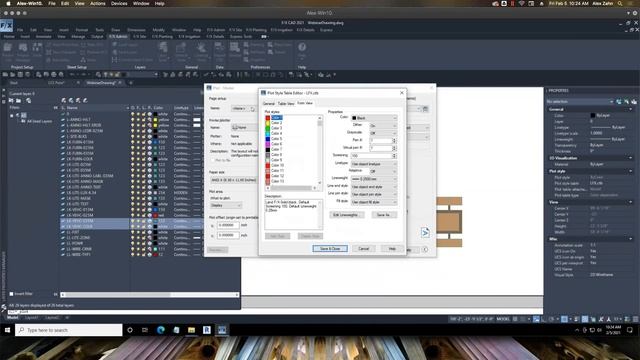The width and height of the screenshot is (640, 360).
Task: Open the Dimension menu
Action: point(136,30)
